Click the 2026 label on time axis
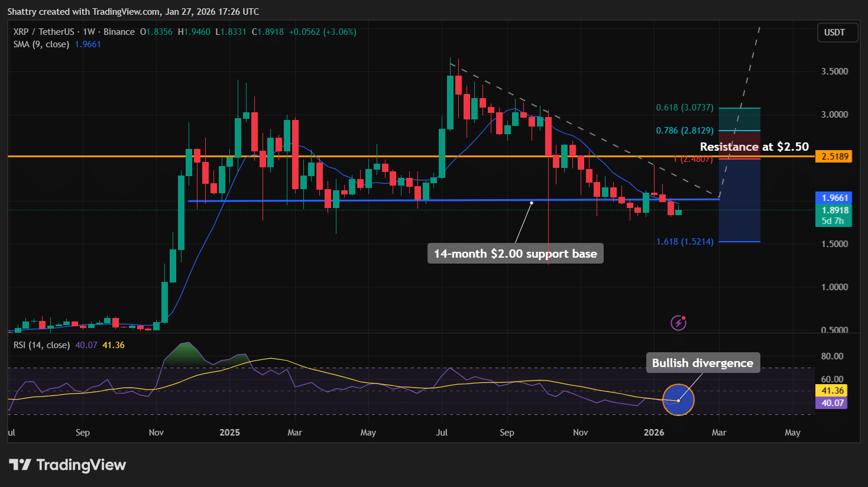Image resolution: width=868 pixels, height=487 pixels. 653,433
